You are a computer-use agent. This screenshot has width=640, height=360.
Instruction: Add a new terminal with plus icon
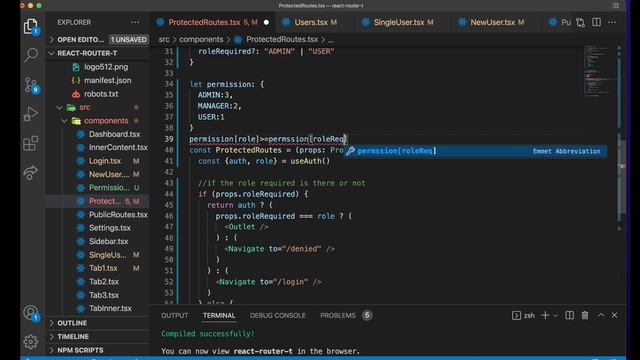[544, 315]
